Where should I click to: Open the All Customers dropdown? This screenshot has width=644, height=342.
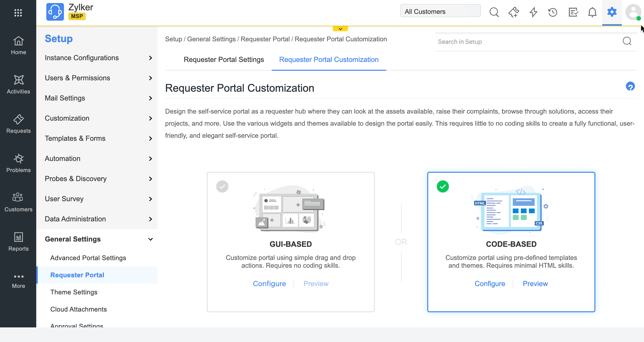click(440, 12)
